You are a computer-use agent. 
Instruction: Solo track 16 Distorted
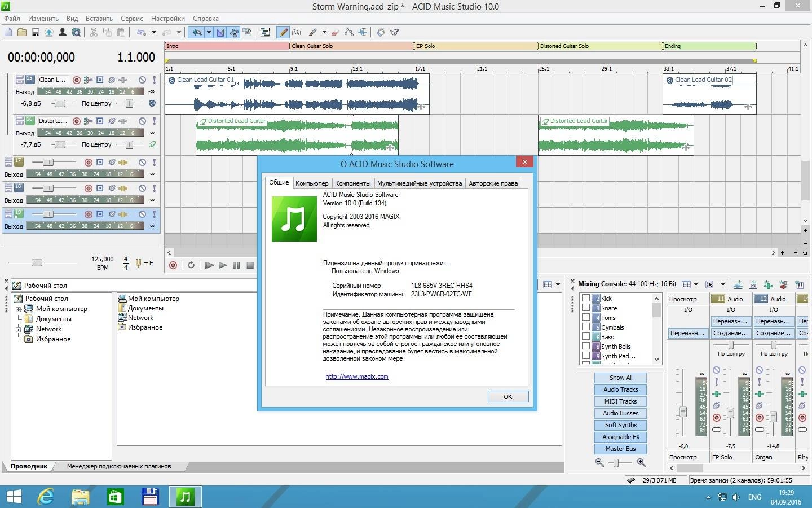coord(154,121)
